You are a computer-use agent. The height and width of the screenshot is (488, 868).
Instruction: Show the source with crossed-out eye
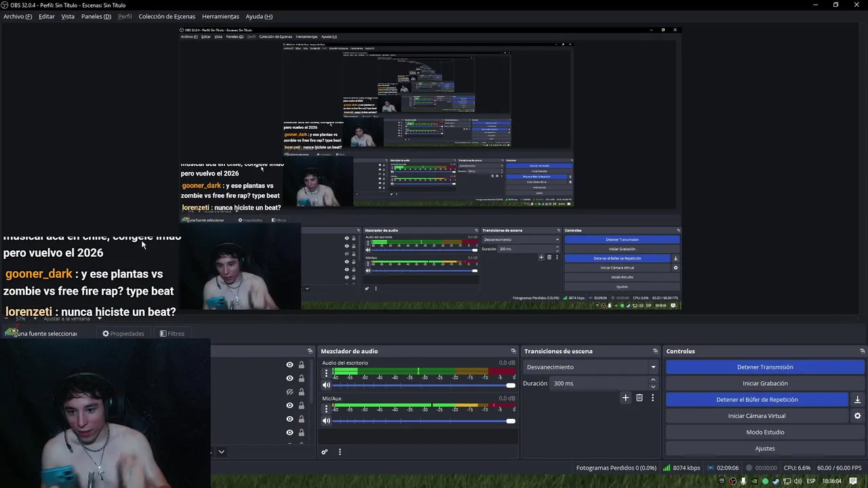290,392
